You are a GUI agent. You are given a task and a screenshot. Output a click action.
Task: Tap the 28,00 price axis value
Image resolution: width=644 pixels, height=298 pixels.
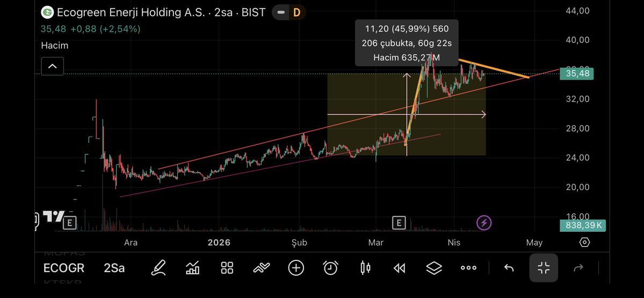[x=577, y=129]
